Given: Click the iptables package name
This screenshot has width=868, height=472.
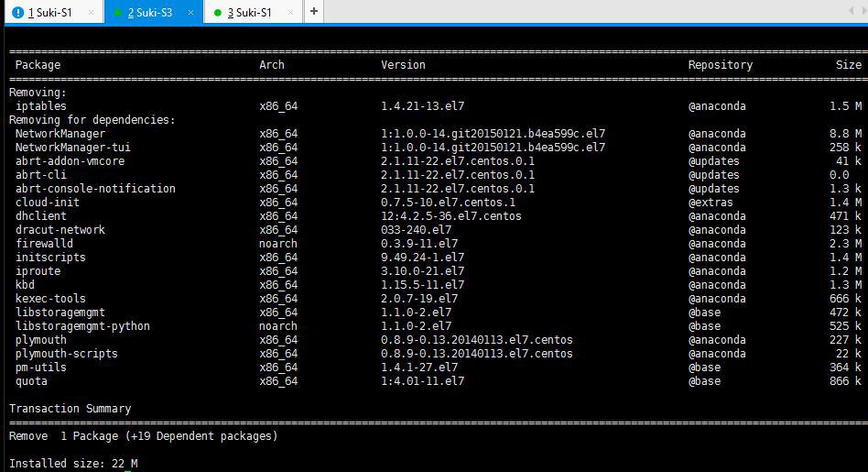Looking at the screenshot, I should coord(40,106).
